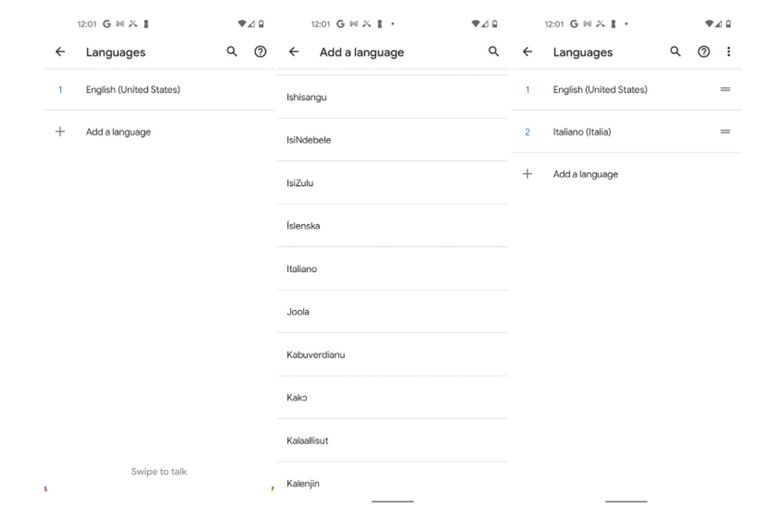Search icon in right Languages screen
The height and width of the screenshot is (512, 768).
675,52
